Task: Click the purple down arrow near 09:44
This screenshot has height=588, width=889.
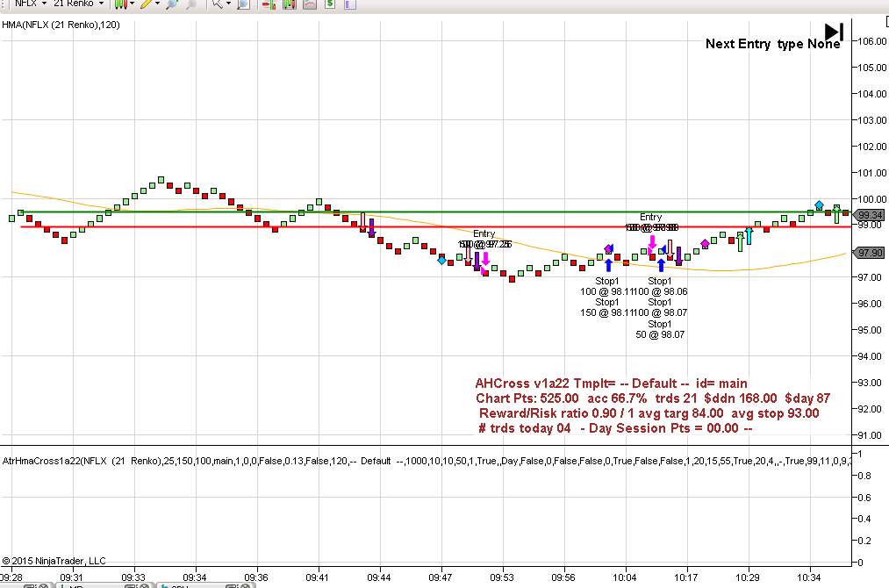Action: click(371, 228)
